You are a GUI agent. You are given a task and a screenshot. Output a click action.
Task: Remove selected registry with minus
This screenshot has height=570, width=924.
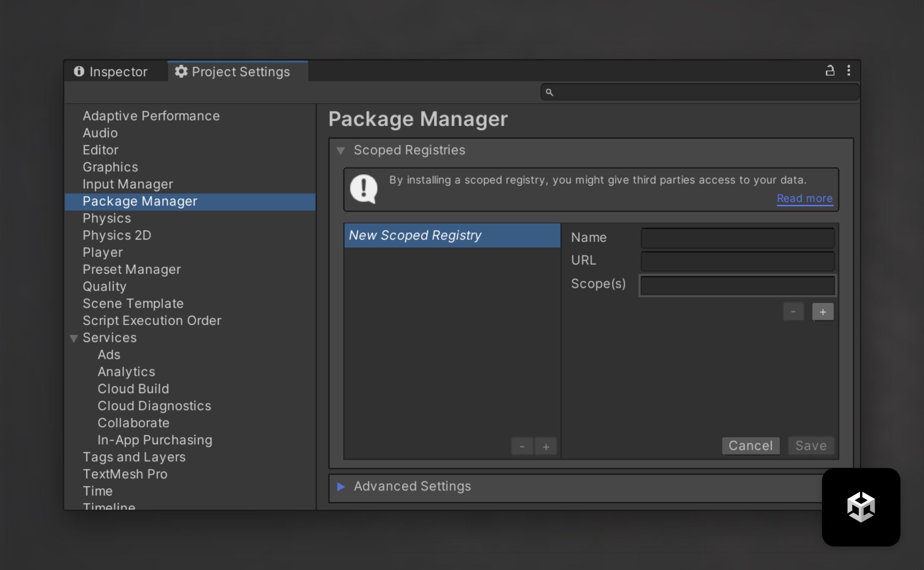click(x=522, y=447)
